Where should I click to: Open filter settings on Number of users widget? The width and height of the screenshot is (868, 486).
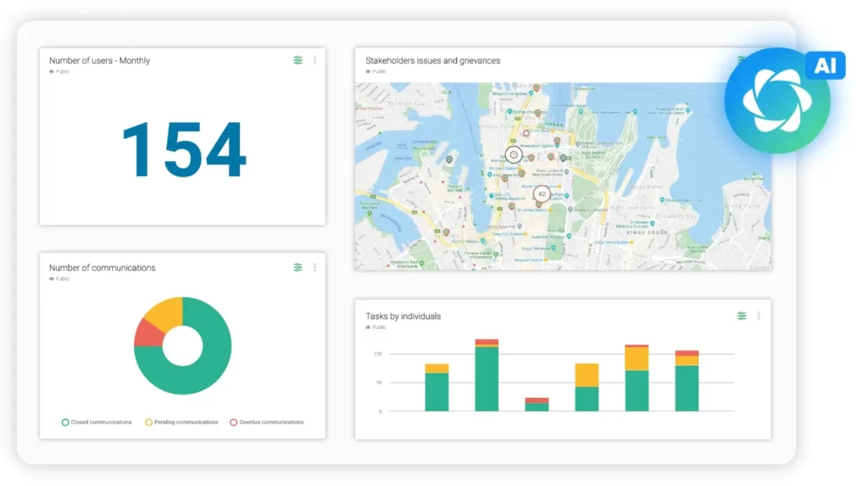click(298, 60)
